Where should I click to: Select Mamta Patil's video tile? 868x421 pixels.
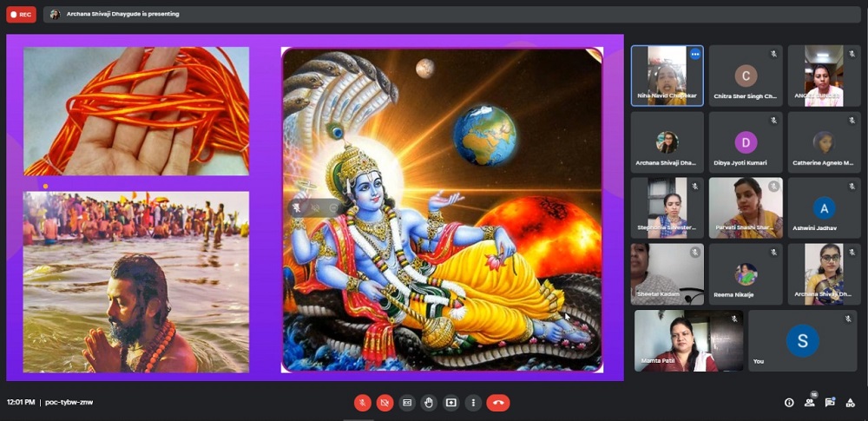click(x=688, y=340)
